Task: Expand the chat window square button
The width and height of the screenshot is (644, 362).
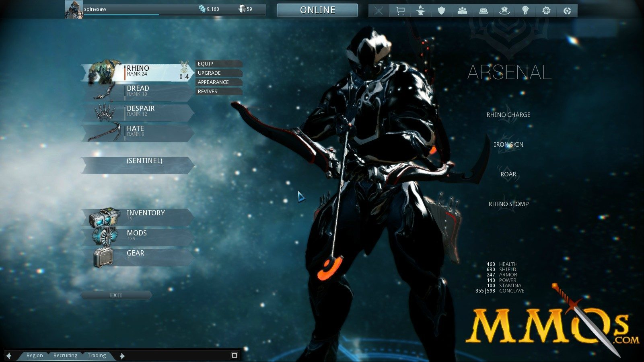Action: coord(235,355)
